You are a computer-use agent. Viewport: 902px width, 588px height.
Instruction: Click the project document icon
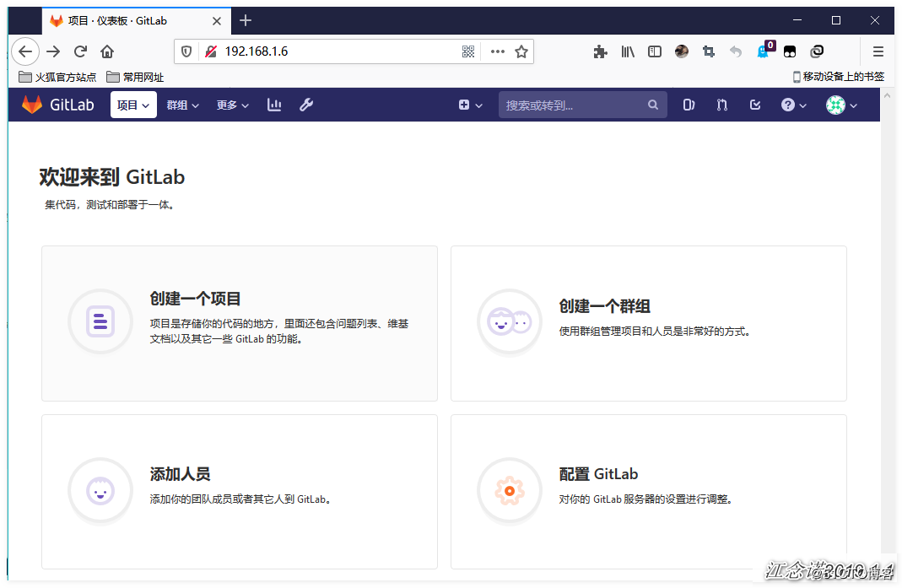coord(100,321)
